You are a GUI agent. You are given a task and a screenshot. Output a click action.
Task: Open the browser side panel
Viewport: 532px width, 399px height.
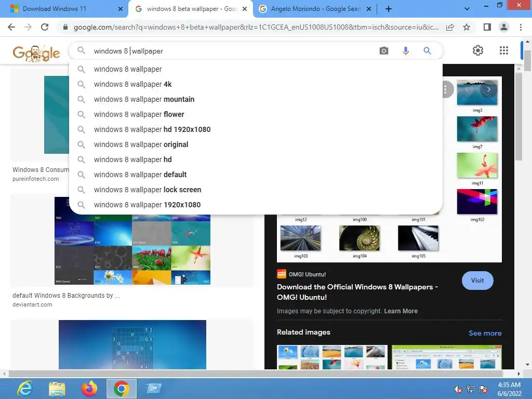[x=487, y=27]
